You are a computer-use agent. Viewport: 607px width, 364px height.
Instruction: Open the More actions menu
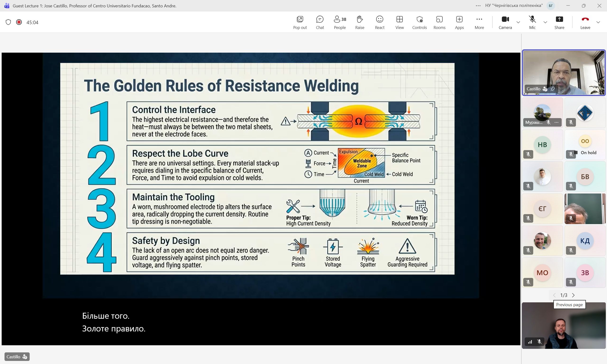coord(479,22)
